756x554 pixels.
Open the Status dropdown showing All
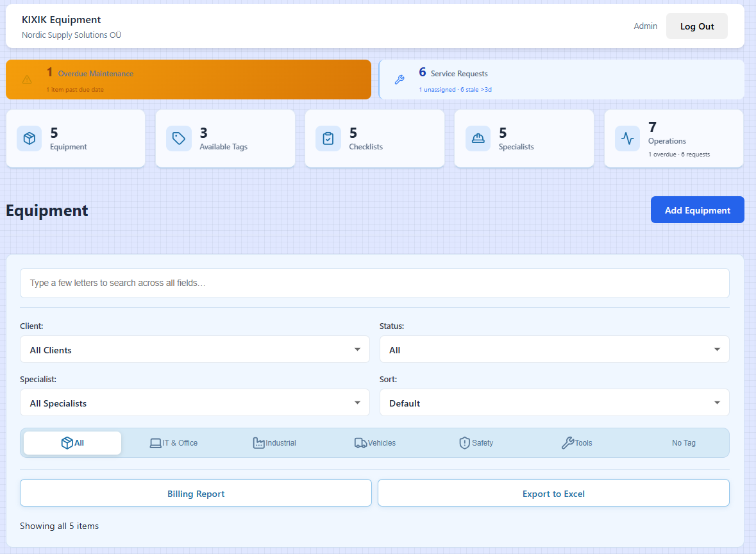555,349
